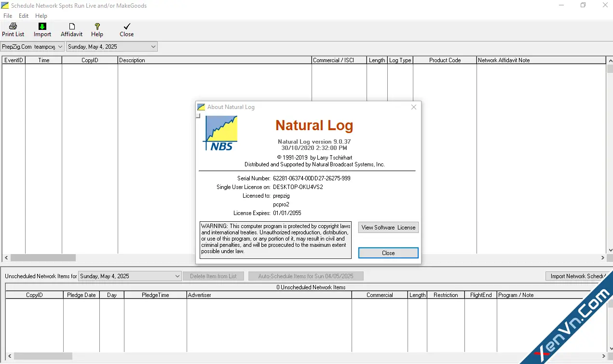Click the top grid scroll right arrow
This screenshot has height=364, width=613.
[602, 258]
